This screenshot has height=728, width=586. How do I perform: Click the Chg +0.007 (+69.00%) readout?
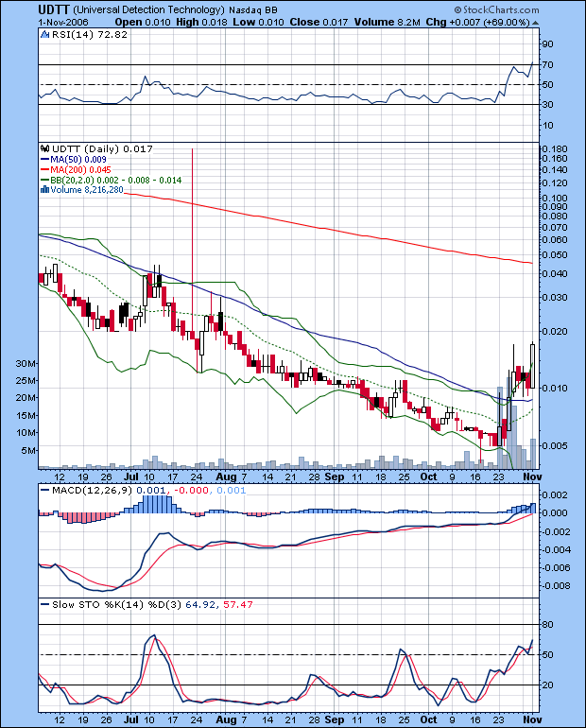coord(478,23)
